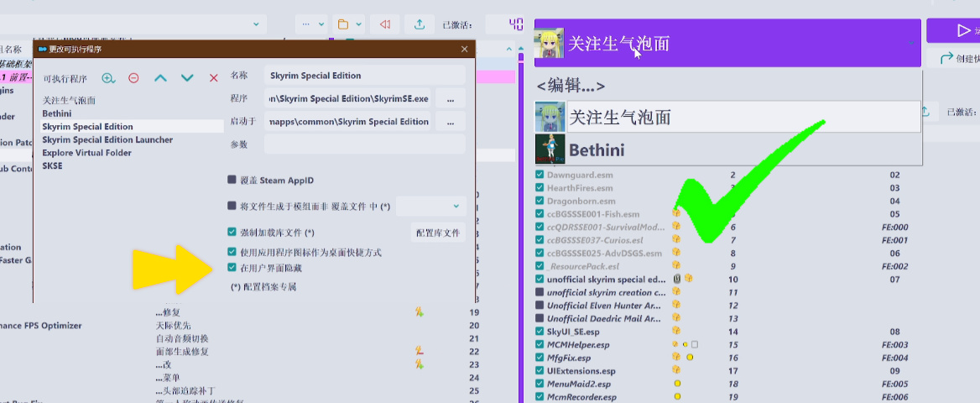Click the empty 参数 input field
Screen dimensions: 980x403
[x=365, y=144]
